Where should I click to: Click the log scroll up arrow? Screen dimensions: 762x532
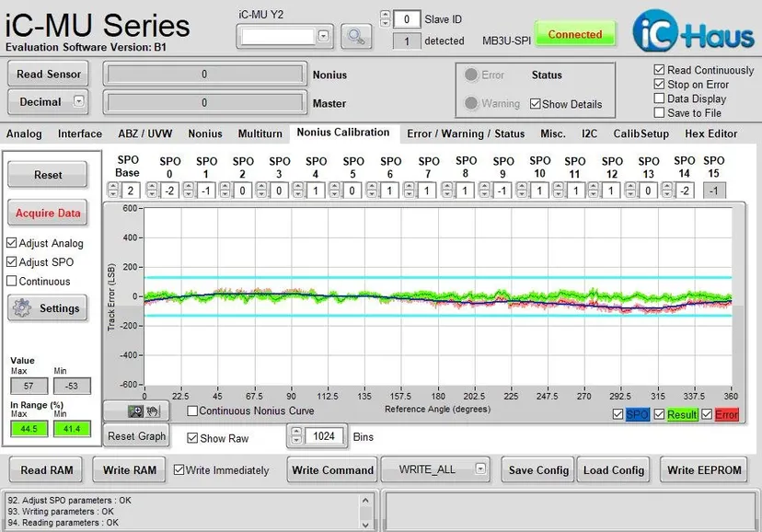(x=365, y=500)
